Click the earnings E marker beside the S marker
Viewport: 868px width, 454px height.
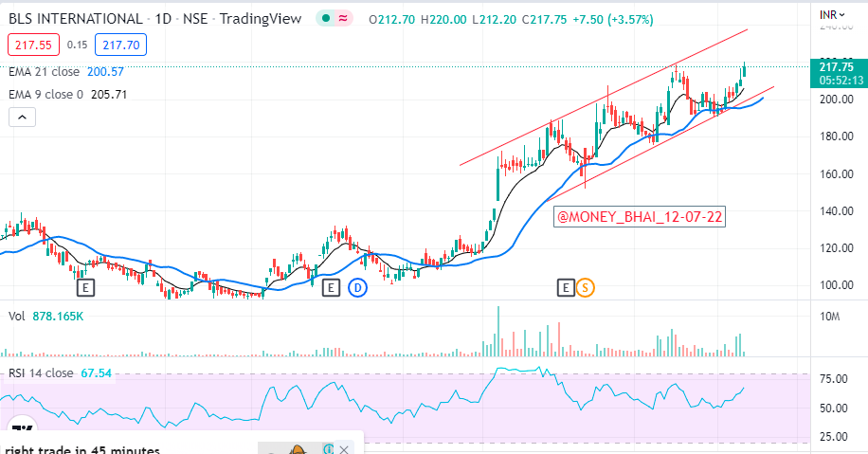click(566, 288)
